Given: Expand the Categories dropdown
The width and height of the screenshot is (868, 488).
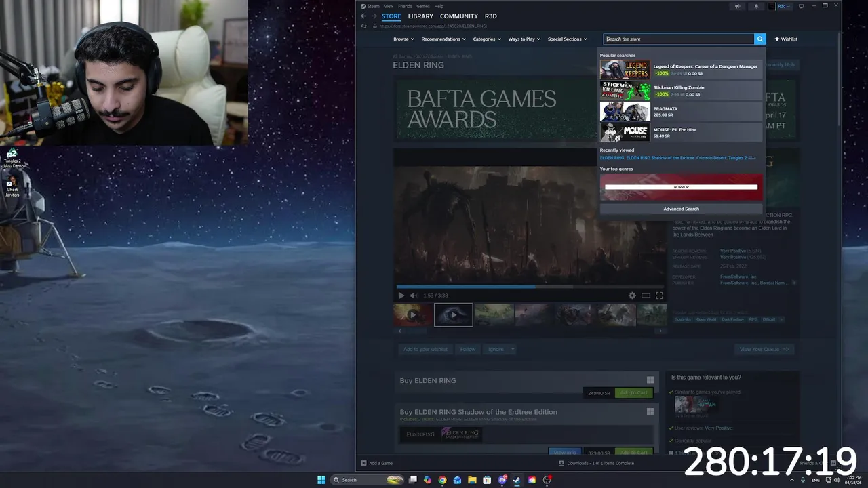Looking at the screenshot, I should (486, 39).
